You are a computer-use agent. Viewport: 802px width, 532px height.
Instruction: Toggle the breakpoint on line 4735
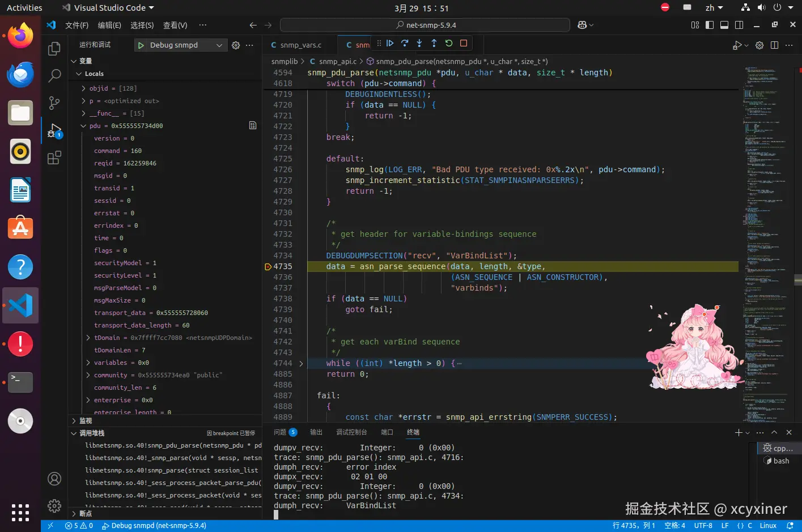pos(268,267)
